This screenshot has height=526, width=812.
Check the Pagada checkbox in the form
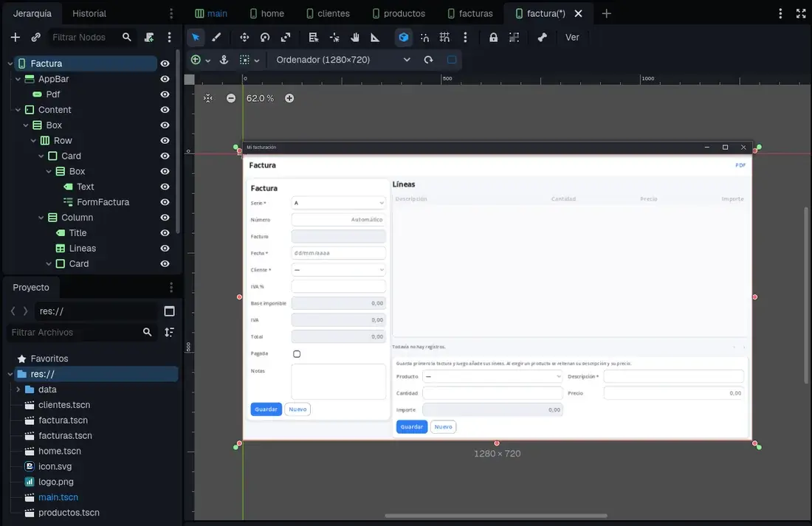pyautogui.click(x=297, y=354)
